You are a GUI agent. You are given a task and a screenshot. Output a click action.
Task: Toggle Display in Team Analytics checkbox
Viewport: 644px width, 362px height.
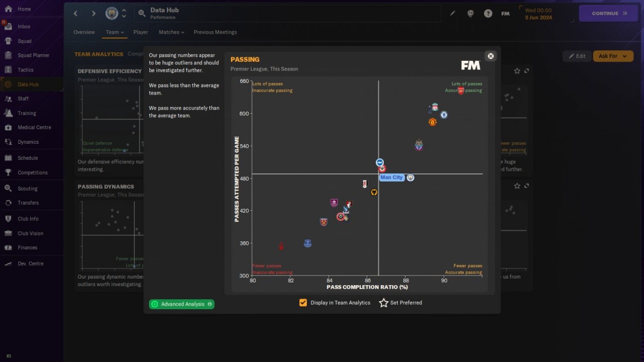click(303, 303)
